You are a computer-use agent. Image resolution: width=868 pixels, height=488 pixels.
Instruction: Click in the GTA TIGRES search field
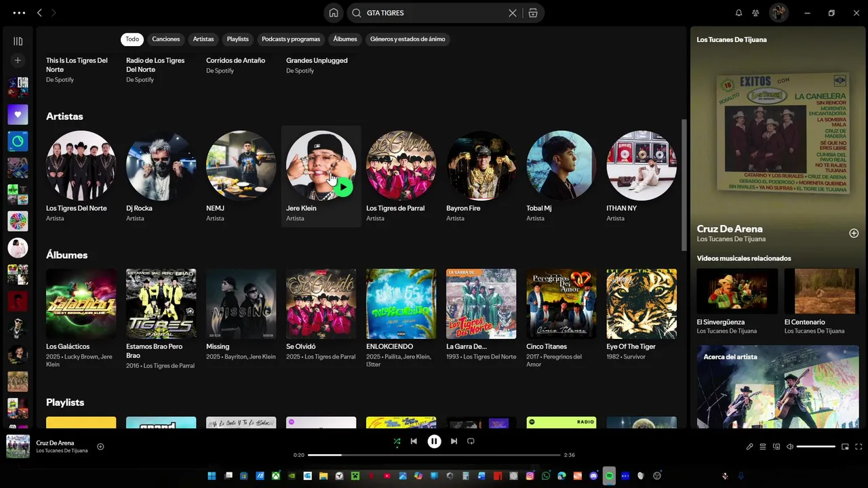pos(434,13)
